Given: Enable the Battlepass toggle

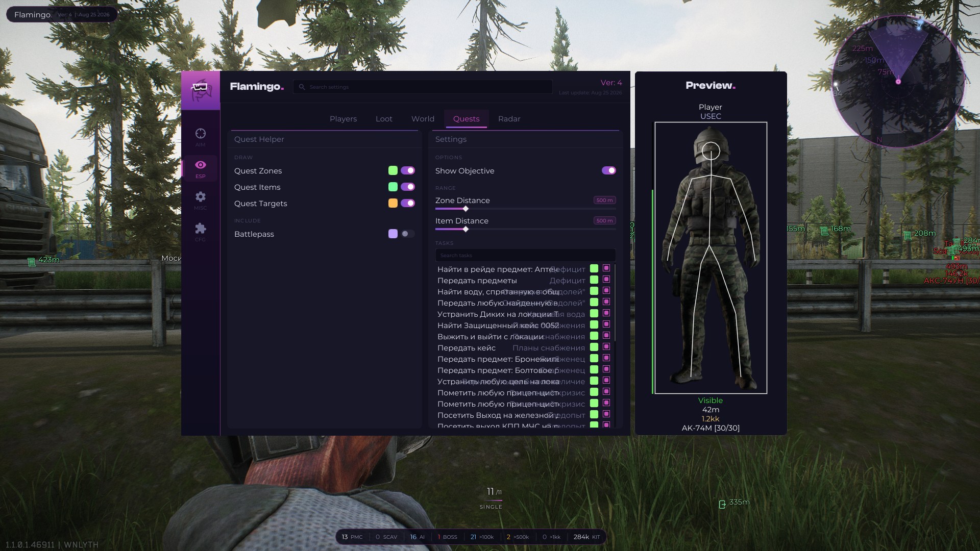Looking at the screenshot, I should click(407, 234).
